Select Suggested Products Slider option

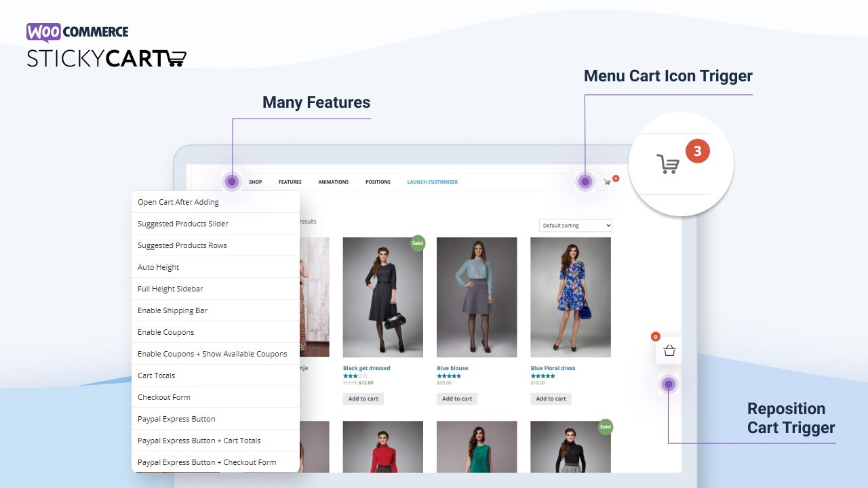[215, 224]
